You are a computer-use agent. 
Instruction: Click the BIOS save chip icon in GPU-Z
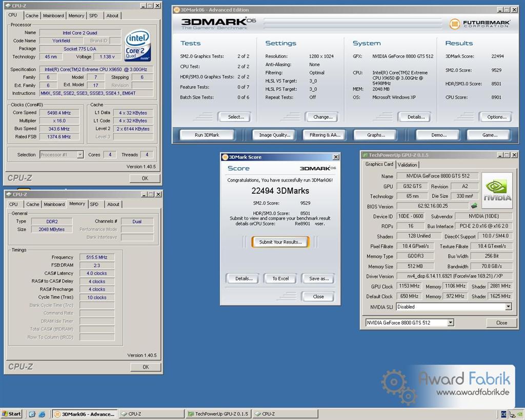(x=474, y=206)
